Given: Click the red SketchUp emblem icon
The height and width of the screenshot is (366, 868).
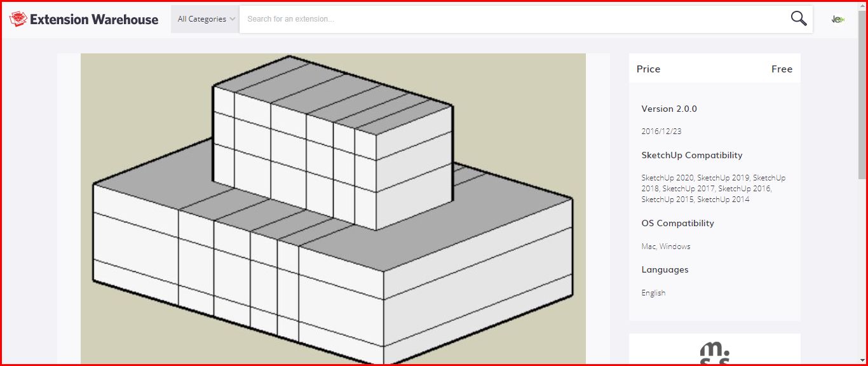Looking at the screenshot, I should coord(17,18).
